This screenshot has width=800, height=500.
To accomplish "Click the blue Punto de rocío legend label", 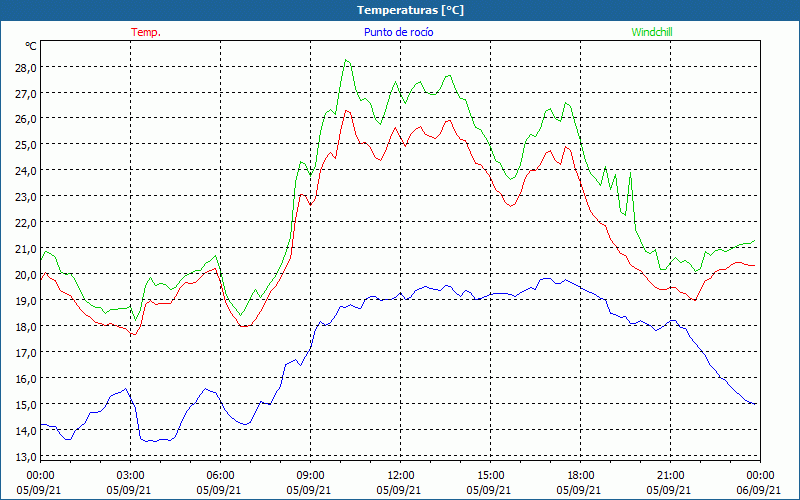I will tap(398, 32).
